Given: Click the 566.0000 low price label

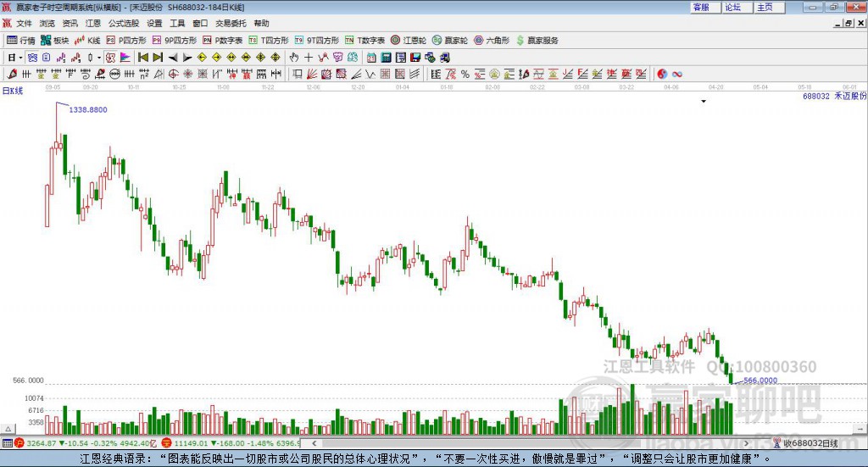Looking at the screenshot, I should [760, 381].
